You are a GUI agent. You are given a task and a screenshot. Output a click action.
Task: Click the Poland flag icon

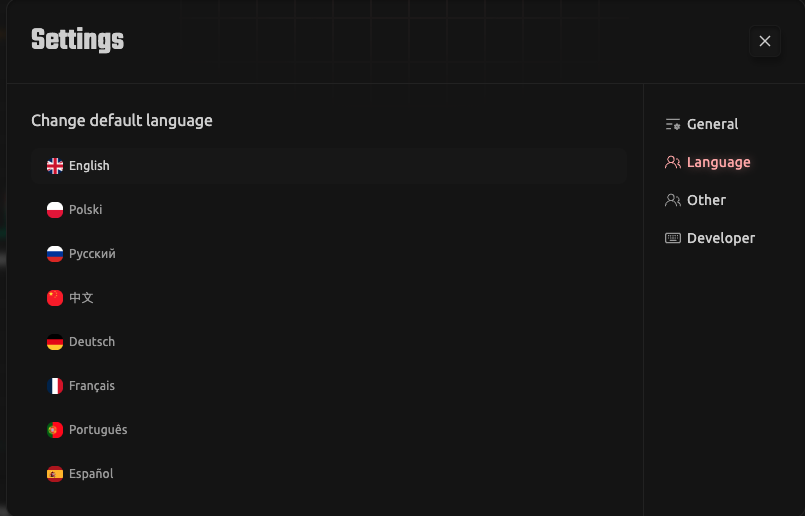(55, 210)
